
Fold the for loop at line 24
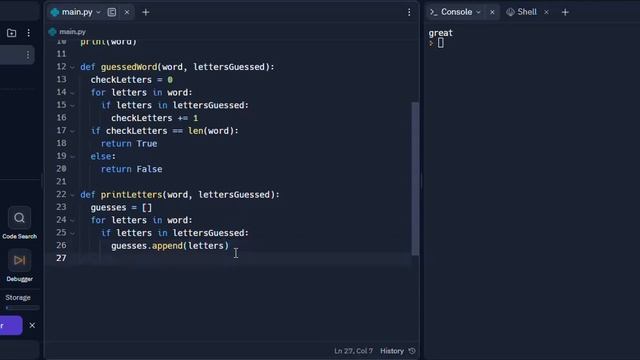pos(72,220)
